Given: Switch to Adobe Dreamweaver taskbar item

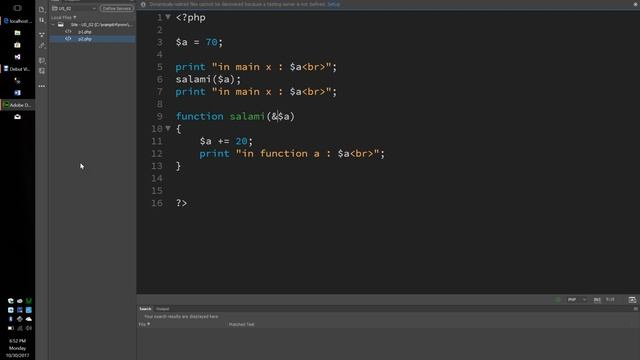Looking at the screenshot, I should tap(18, 105).
